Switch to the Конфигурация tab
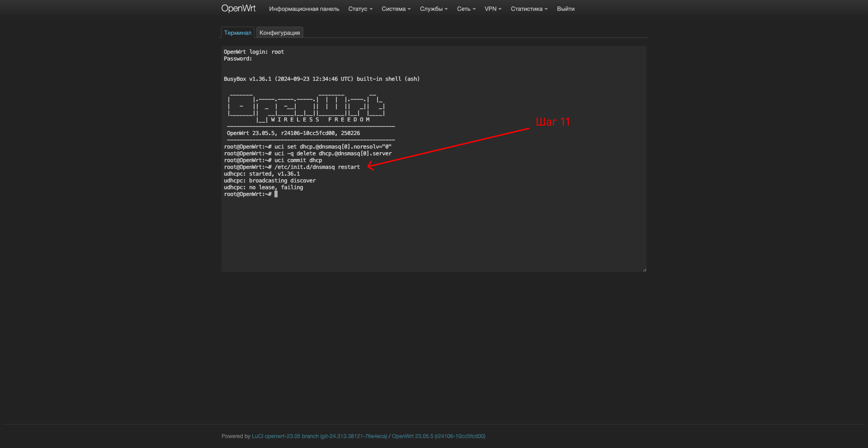The image size is (868, 448). pos(279,33)
